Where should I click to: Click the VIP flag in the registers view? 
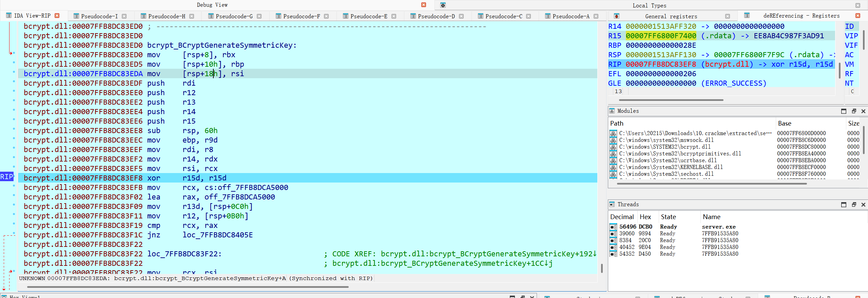[851, 36]
